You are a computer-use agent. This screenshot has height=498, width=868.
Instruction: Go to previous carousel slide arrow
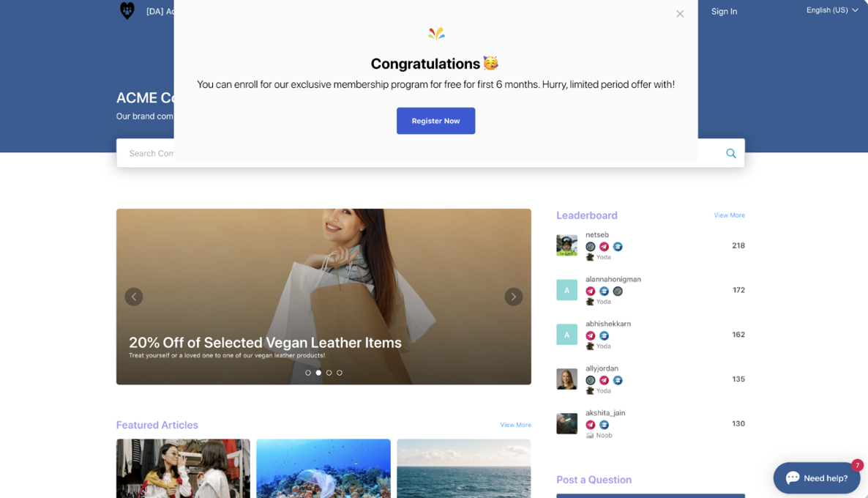click(133, 297)
